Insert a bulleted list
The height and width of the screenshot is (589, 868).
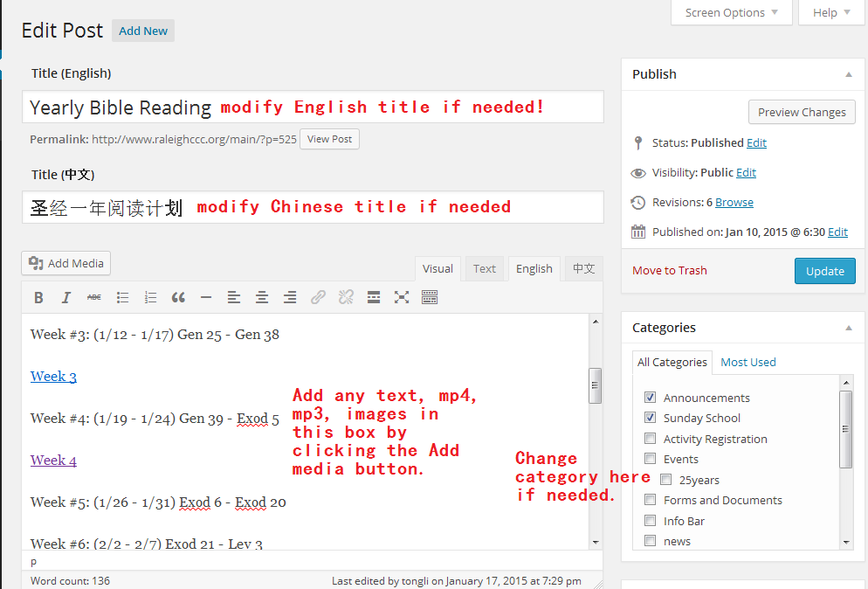(122, 297)
